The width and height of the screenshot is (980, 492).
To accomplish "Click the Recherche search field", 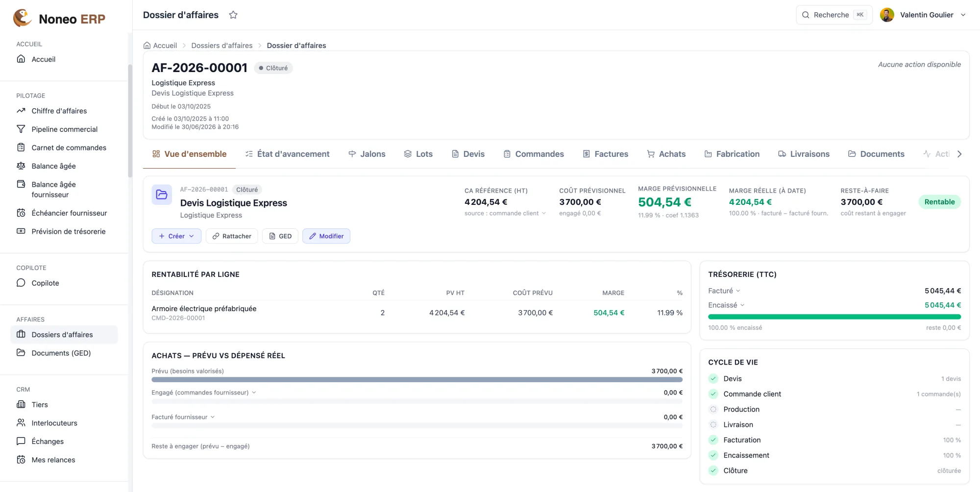I will 834,15.
